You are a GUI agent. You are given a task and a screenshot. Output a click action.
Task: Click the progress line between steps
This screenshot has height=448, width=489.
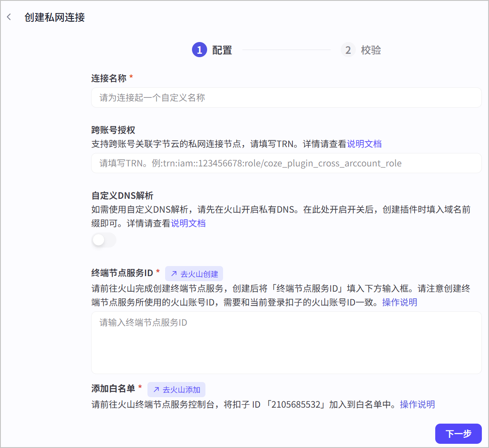(x=286, y=50)
